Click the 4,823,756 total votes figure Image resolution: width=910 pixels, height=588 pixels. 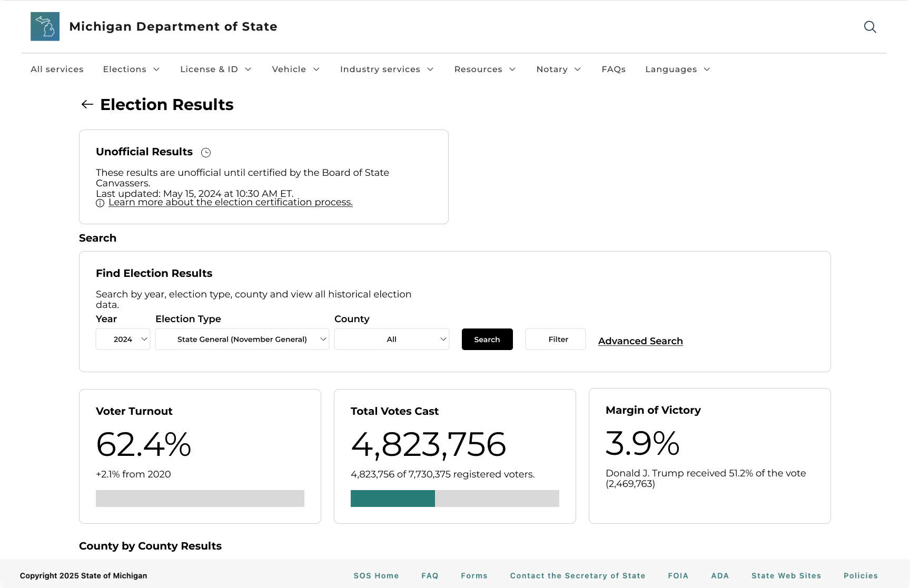[428, 444]
